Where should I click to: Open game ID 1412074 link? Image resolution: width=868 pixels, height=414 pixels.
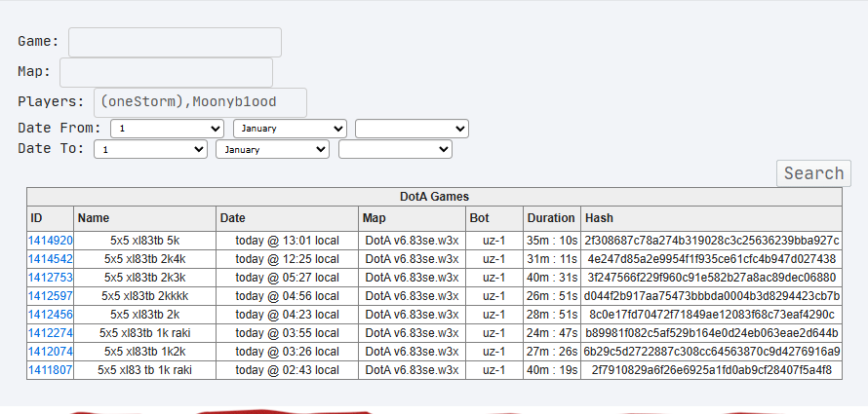tap(51, 352)
